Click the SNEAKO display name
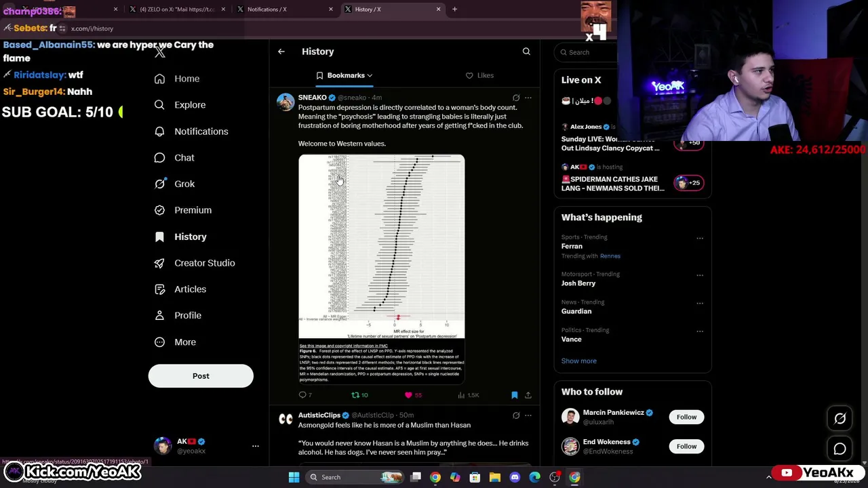This screenshot has width=868, height=488. pos(313,98)
